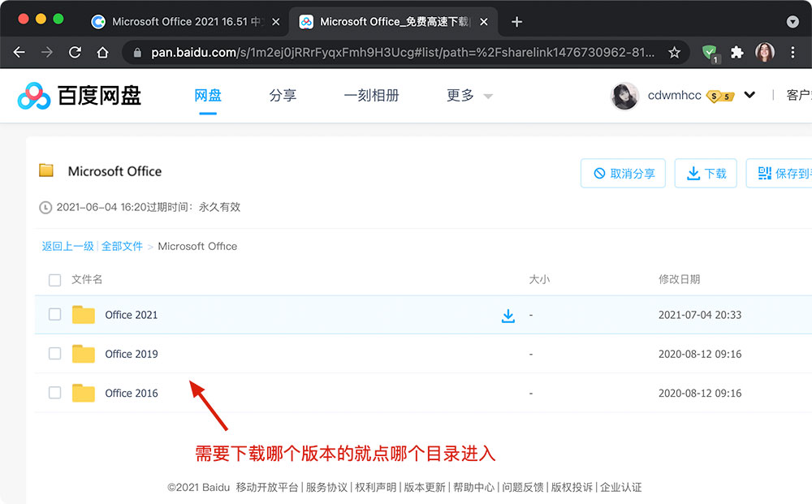Click the share time clock icon
Viewport: 812px width, 504px height.
(45, 208)
